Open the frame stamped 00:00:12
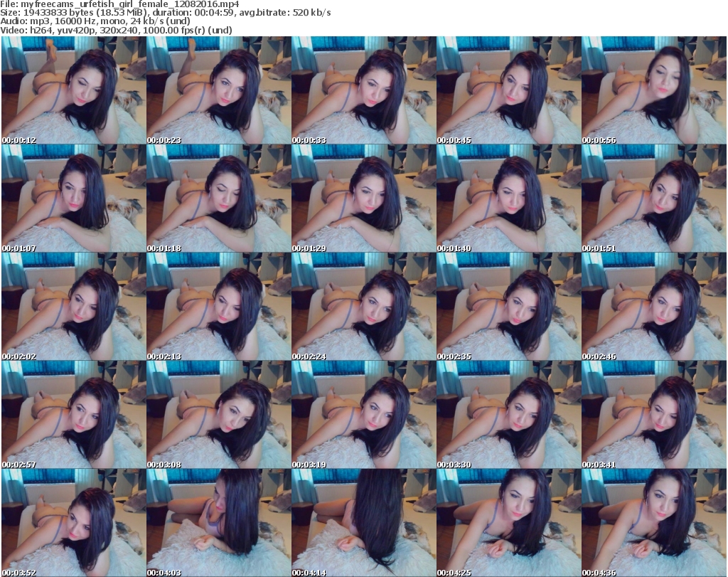 74,90
